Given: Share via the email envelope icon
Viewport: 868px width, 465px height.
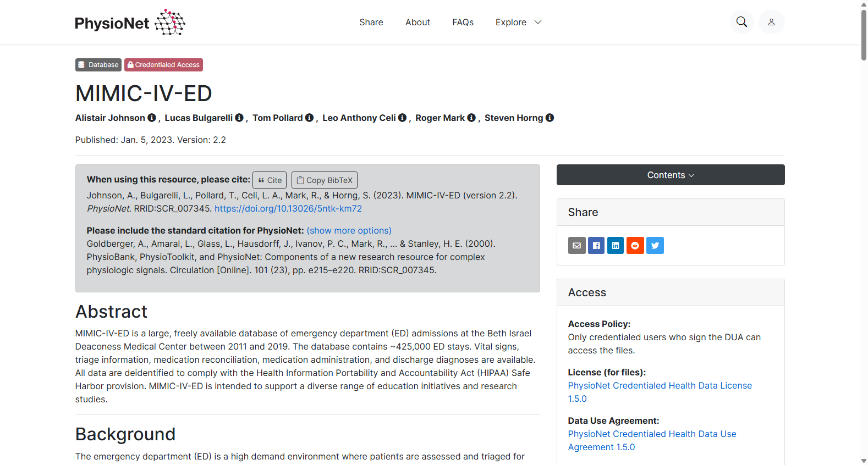Looking at the screenshot, I should click(x=576, y=245).
